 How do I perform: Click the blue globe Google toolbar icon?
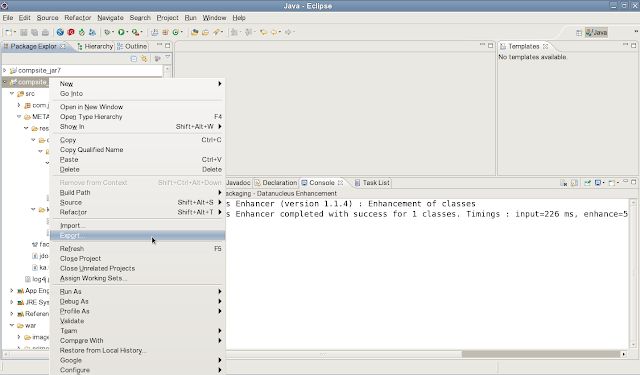click(x=60, y=32)
